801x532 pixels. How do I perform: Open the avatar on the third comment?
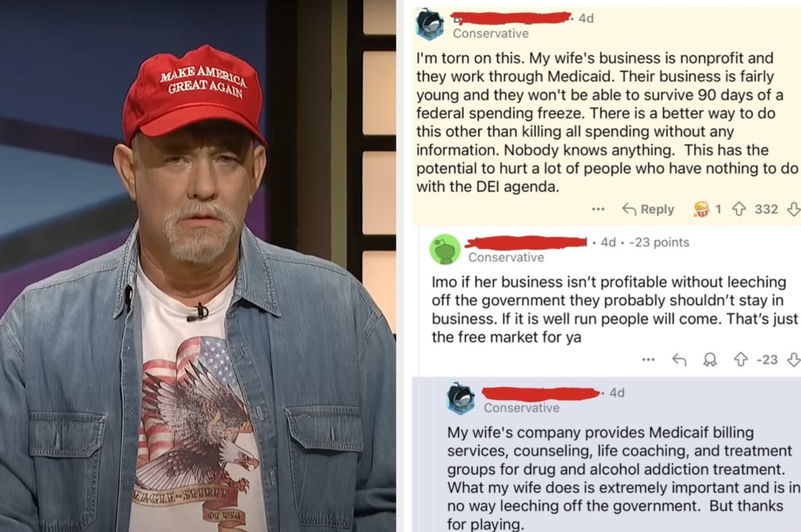(461, 399)
